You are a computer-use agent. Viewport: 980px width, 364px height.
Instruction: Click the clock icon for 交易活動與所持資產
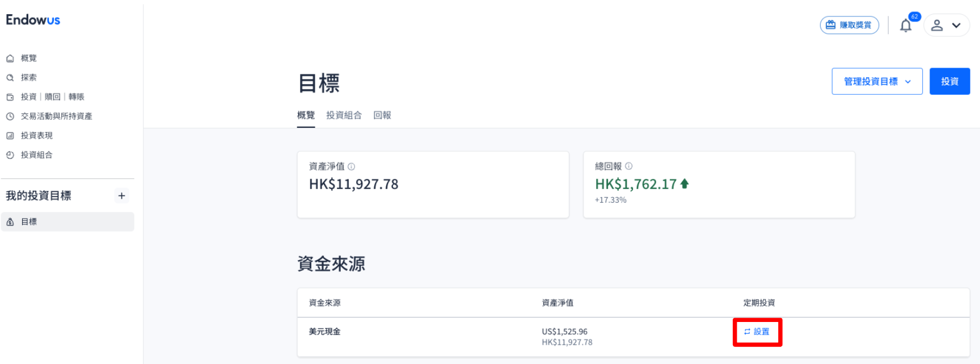coord(10,116)
